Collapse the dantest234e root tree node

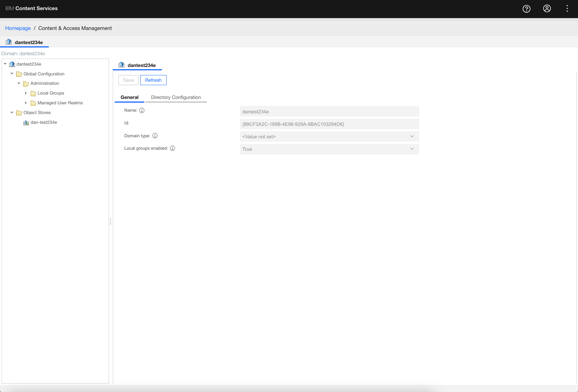pos(5,64)
